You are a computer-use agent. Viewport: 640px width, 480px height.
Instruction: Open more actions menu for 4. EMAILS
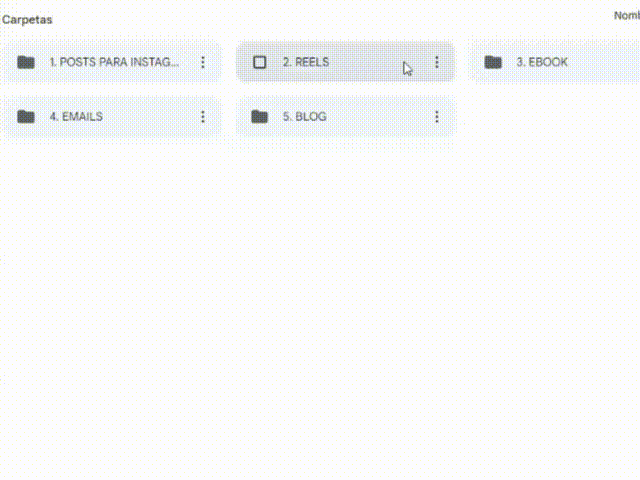(203, 117)
